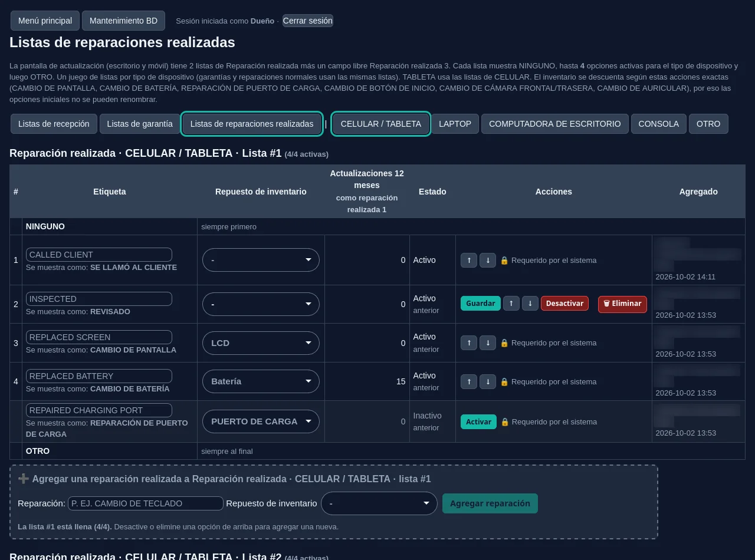The height and width of the screenshot is (560, 755).
Task: Select the COMPUTADORA DE ESCRITORIO device tab
Action: click(x=555, y=124)
